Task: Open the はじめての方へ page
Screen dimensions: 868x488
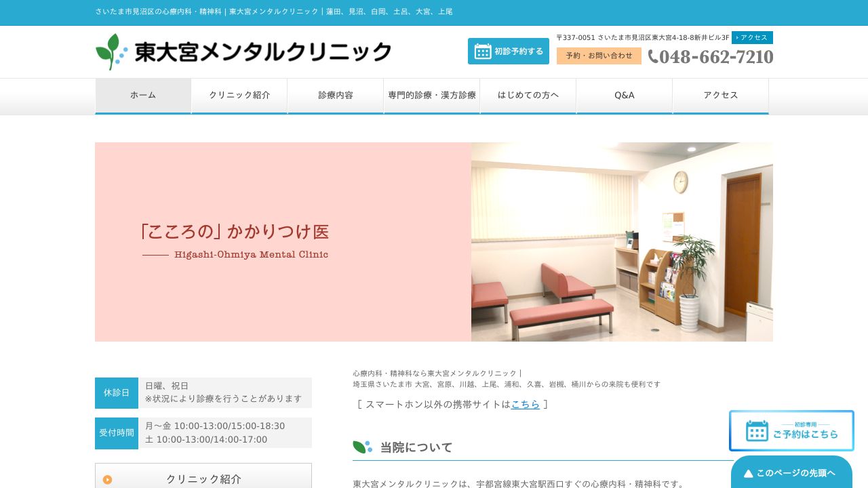Action: click(x=528, y=95)
